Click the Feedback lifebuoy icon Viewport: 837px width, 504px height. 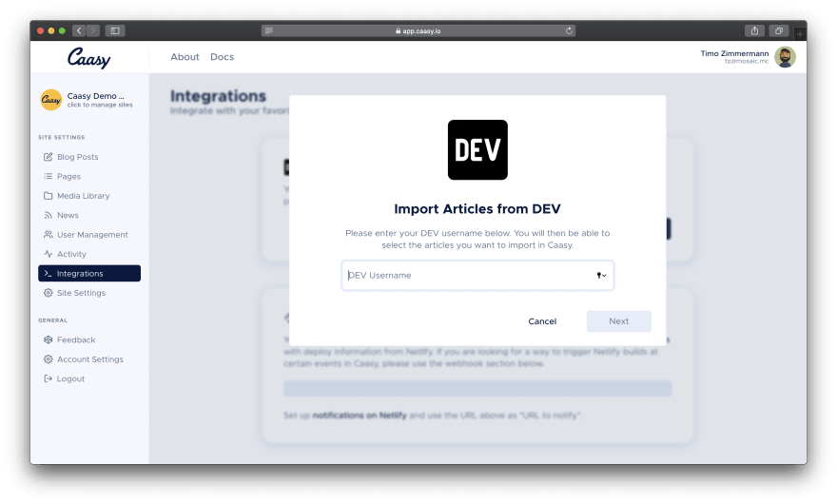pyautogui.click(x=49, y=340)
